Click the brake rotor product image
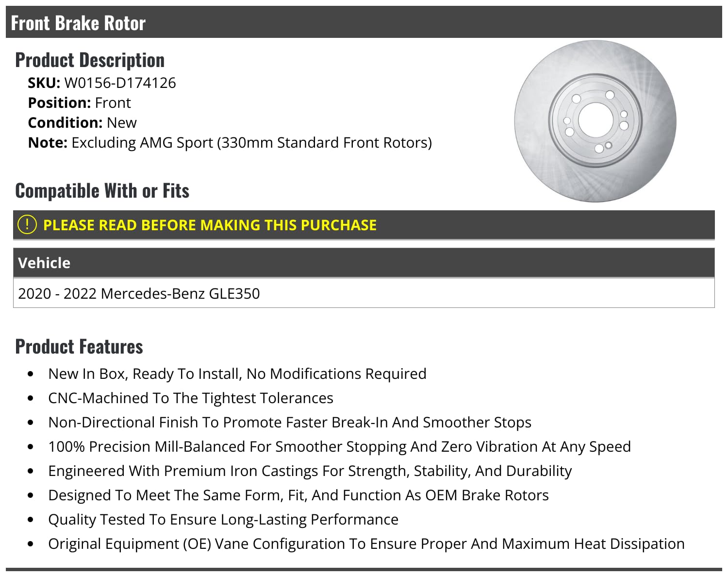The height and width of the screenshot is (577, 728). (x=595, y=121)
